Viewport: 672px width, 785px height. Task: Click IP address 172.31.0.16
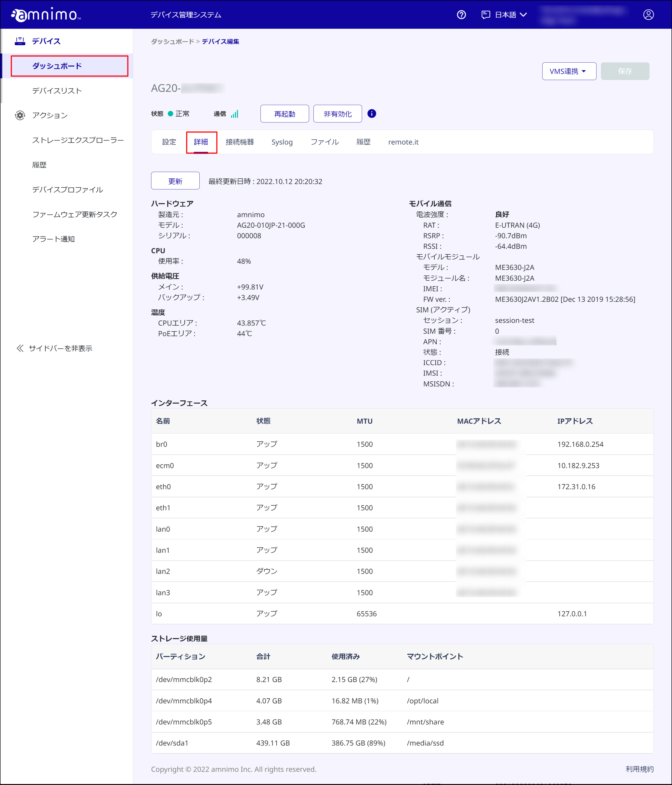[x=576, y=486]
